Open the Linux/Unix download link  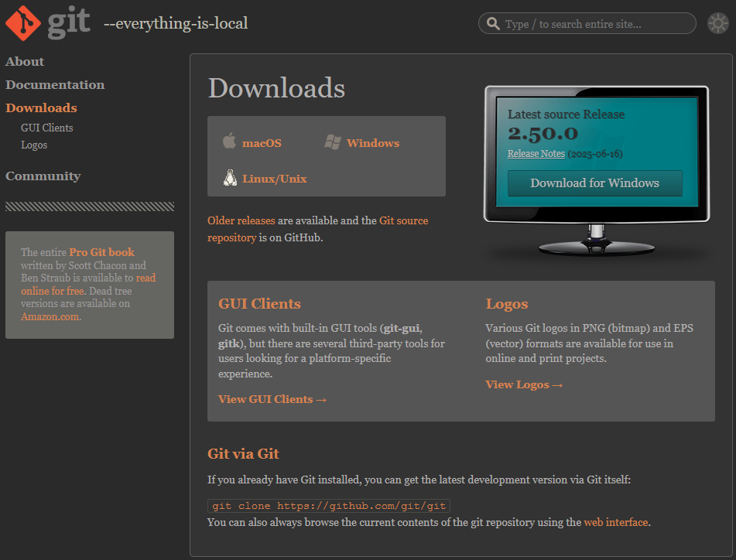click(x=275, y=179)
